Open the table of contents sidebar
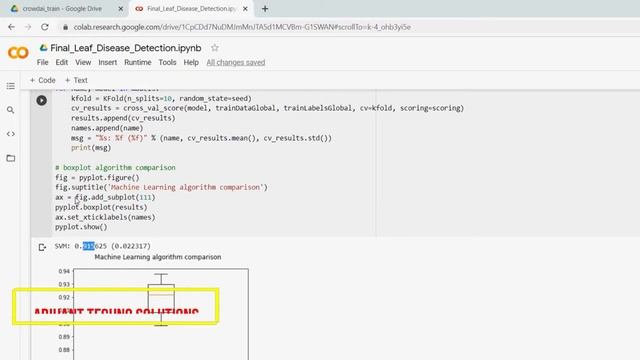This screenshot has height=360, width=640. click(x=11, y=86)
